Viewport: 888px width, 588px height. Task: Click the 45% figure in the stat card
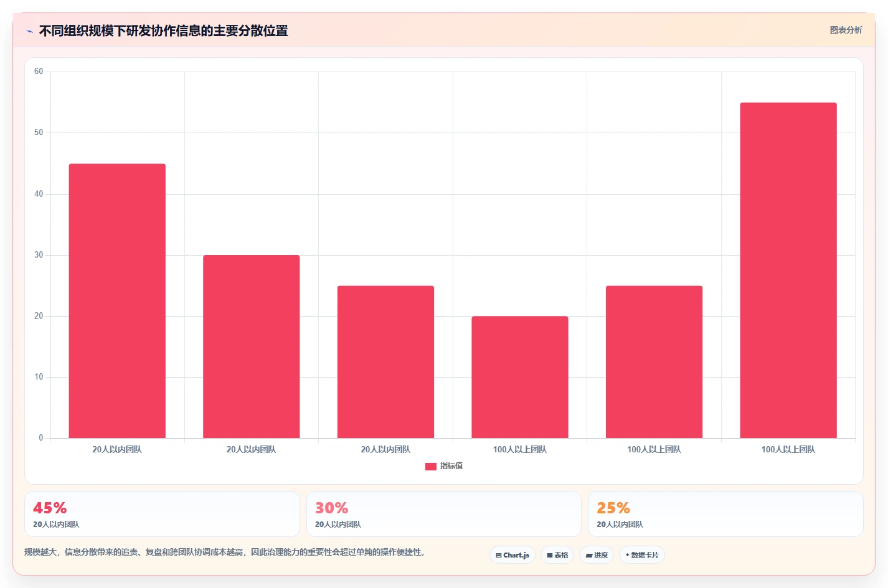click(x=50, y=508)
